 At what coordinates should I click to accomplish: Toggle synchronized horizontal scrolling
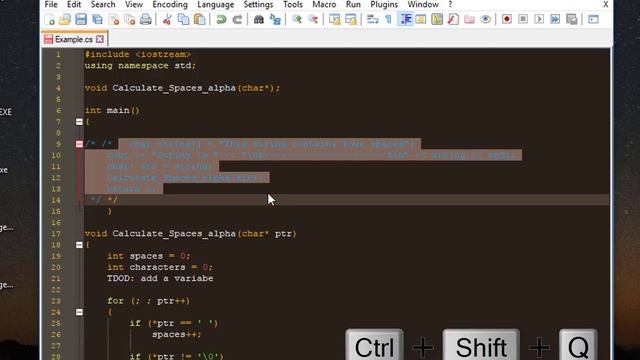click(351, 19)
